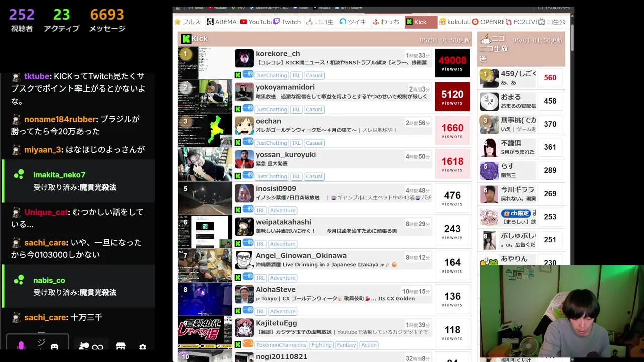Open avatar of らす in Niconico list
The image size is (644, 362).
coord(489,170)
